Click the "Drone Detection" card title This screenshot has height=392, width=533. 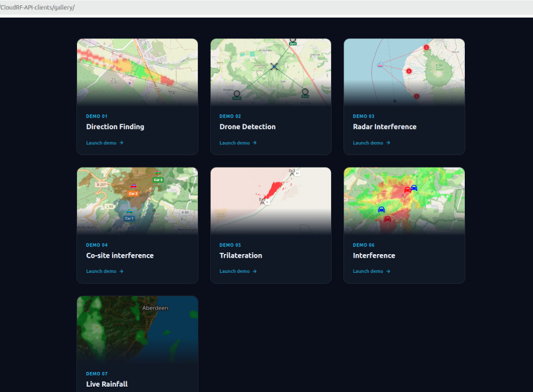coord(248,127)
